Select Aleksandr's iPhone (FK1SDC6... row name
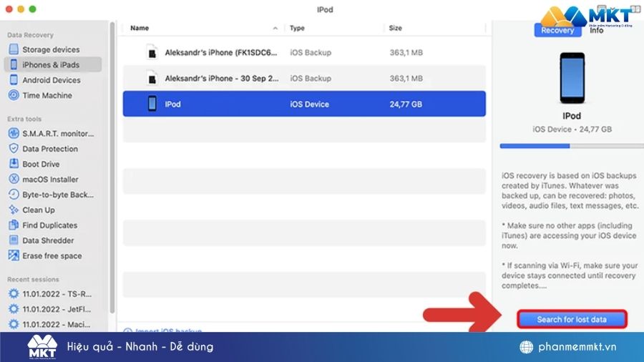 (221, 52)
